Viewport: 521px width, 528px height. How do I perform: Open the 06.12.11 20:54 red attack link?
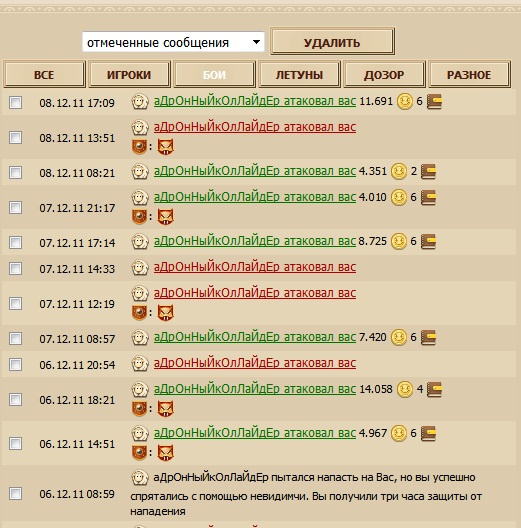click(255, 363)
